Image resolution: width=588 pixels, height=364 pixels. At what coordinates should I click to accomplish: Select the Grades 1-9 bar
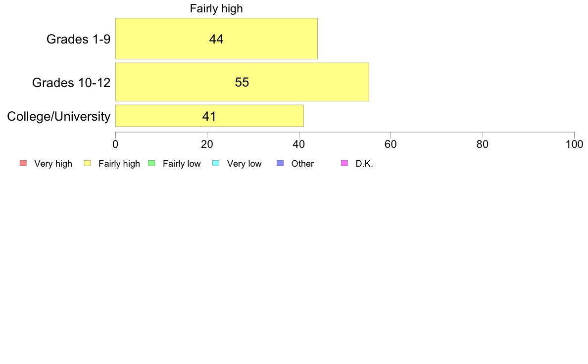[x=216, y=39]
